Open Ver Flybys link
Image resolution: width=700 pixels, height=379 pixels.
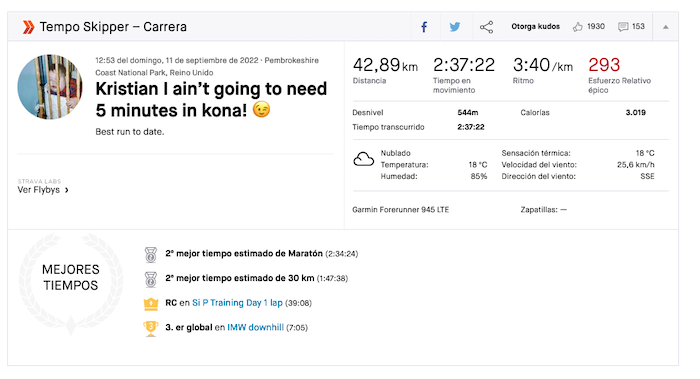[x=38, y=190]
